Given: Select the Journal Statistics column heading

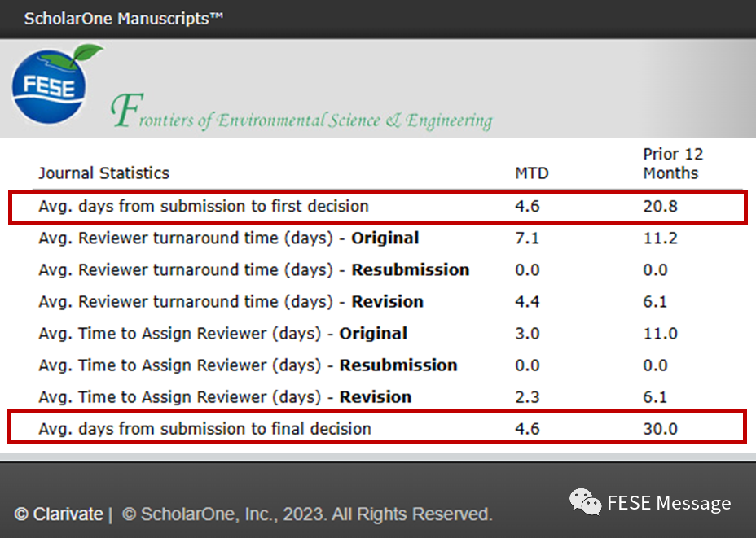Looking at the screenshot, I should click(x=103, y=173).
